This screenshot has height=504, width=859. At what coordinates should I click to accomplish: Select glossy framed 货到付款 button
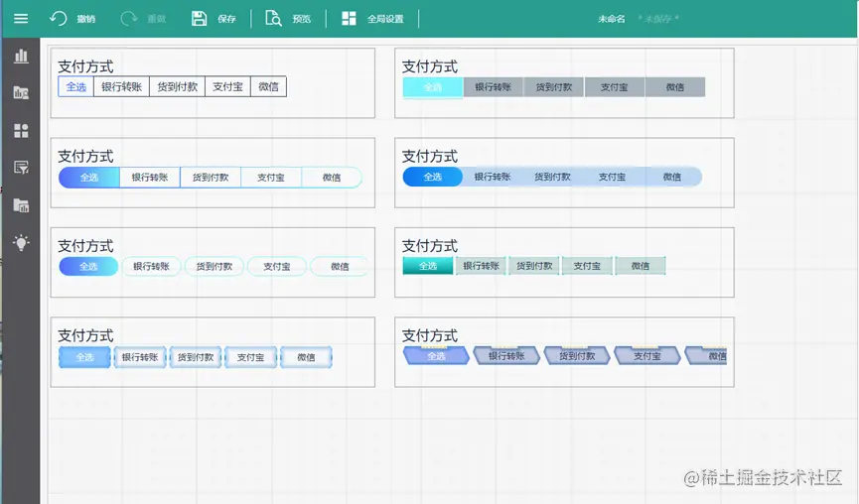coord(196,357)
